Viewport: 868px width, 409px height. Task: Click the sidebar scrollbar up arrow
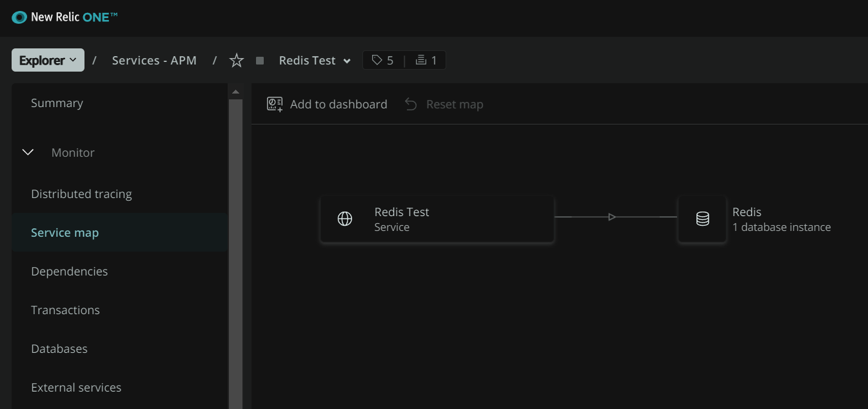click(x=235, y=92)
